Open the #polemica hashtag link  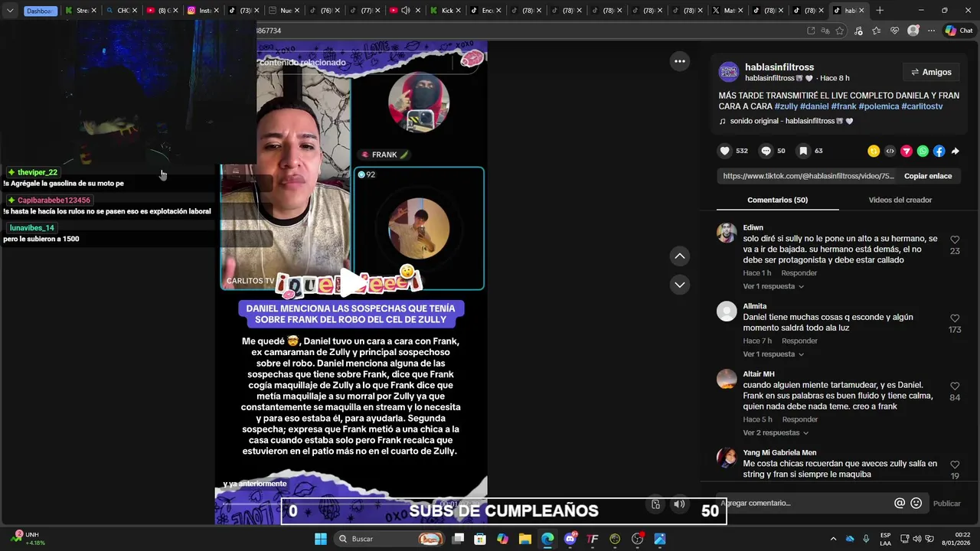(878, 106)
